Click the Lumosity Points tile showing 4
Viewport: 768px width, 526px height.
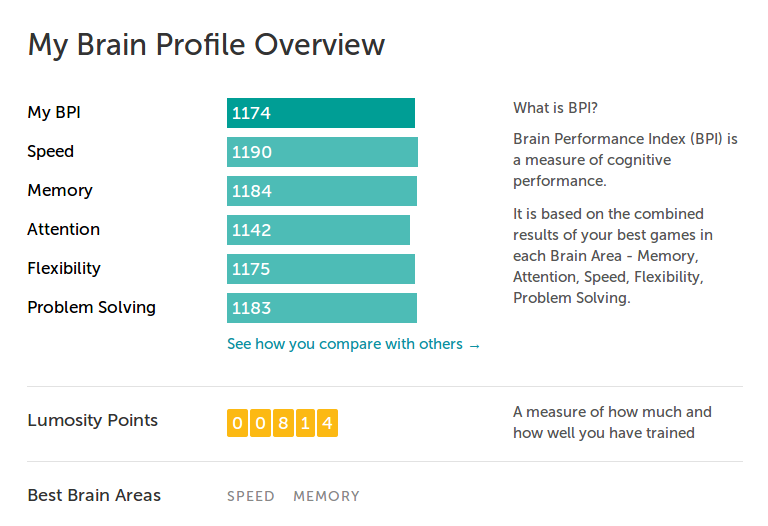pos(327,423)
